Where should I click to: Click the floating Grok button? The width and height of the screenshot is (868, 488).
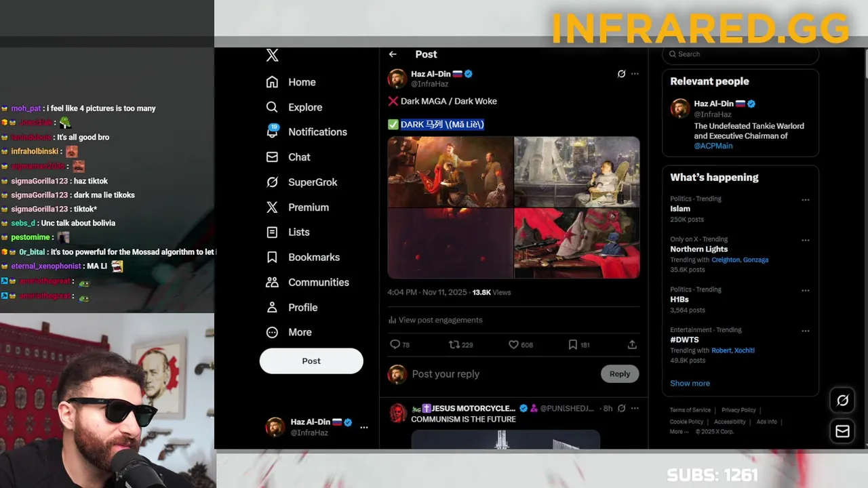pos(842,401)
